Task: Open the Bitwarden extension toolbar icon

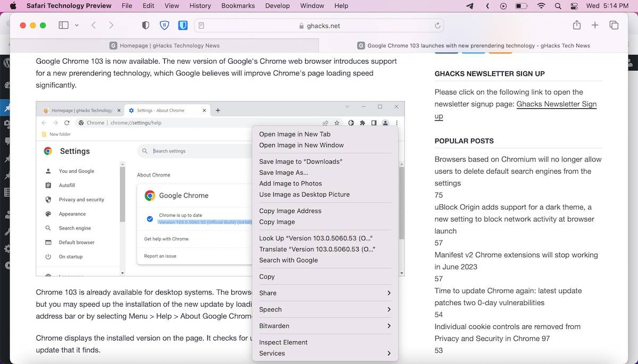Action: [x=182, y=25]
